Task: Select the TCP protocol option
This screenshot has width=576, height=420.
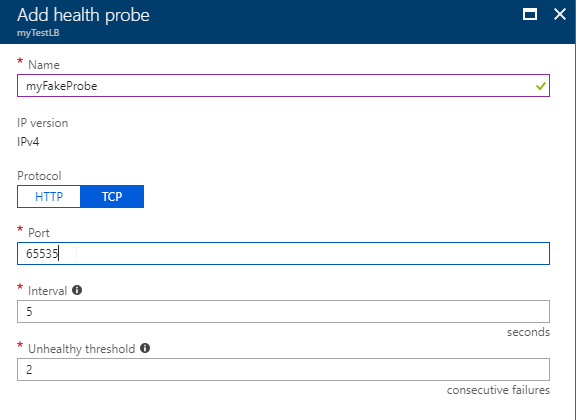Action: tap(112, 197)
